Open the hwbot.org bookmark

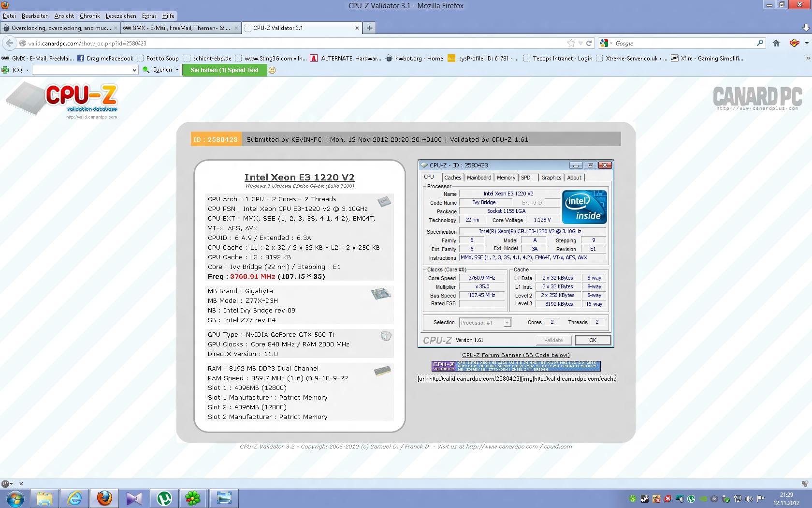click(415, 58)
